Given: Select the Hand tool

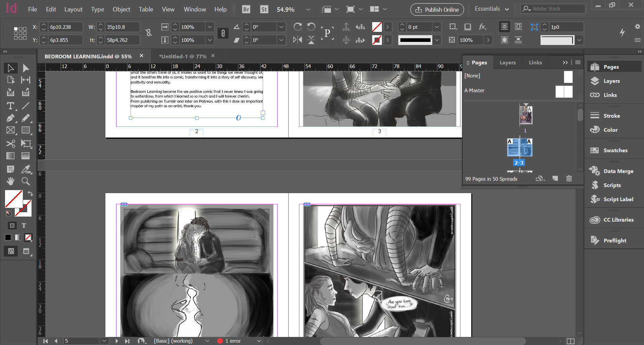Looking at the screenshot, I should tap(10, 181).
